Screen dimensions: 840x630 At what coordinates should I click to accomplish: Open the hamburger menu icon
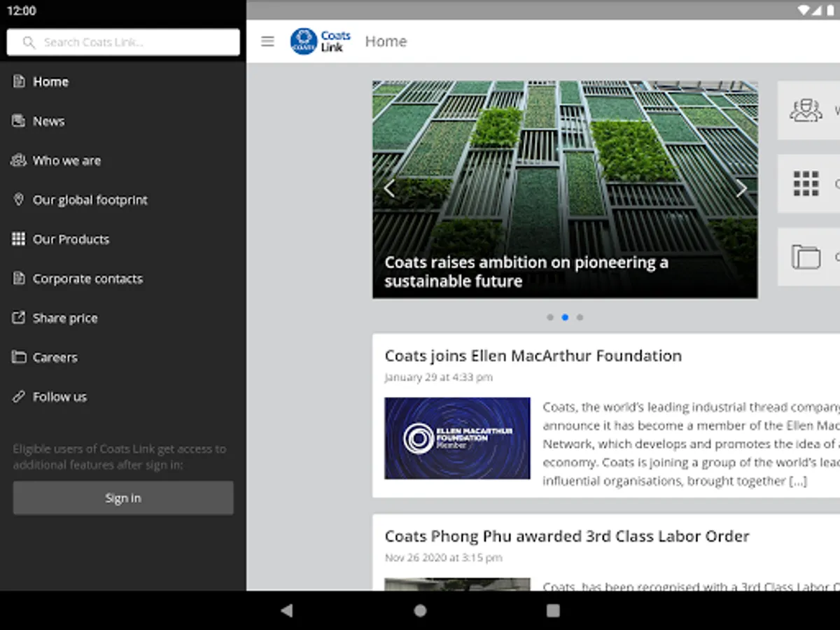[267, 41]
